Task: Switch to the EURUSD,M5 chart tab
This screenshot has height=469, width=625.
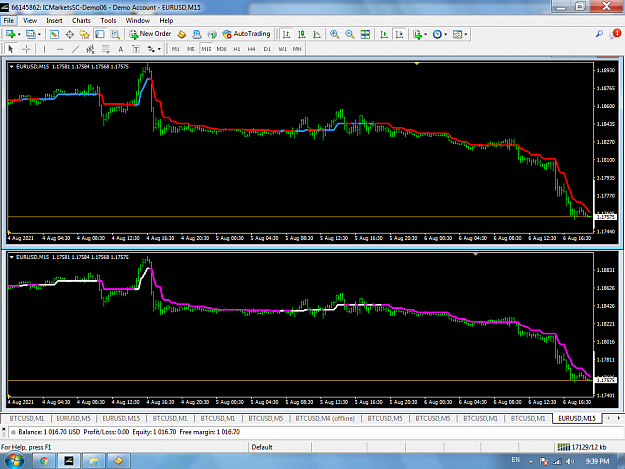Action: [73, 418]
